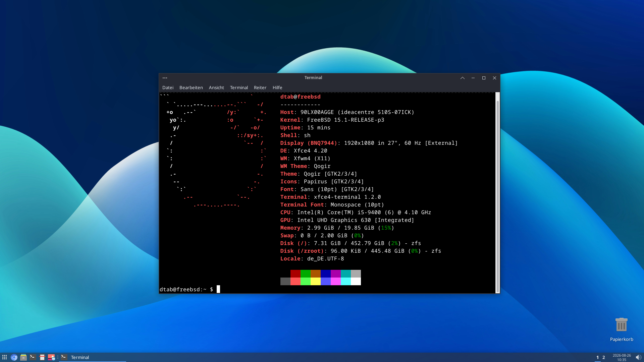This screenshot has width=644, height=362.
Task: Click the Terminal value 'xfce4-terminal 1.2.0'
Action: tap(347, 197)
